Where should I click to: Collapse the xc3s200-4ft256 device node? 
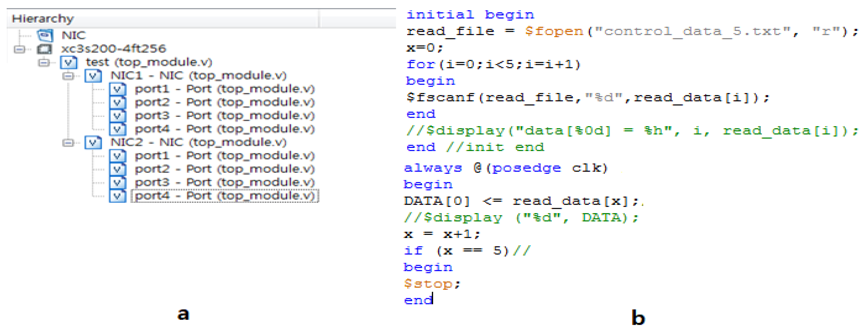pos(19,49)
